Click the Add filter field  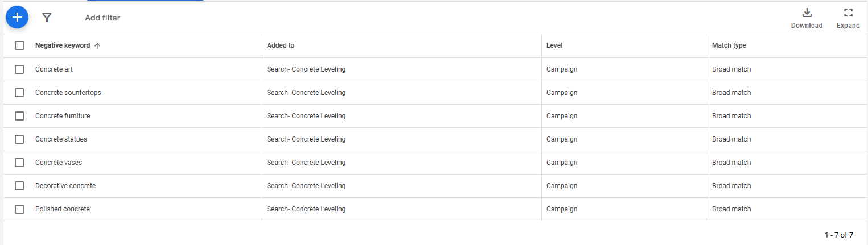pos(102,18)
